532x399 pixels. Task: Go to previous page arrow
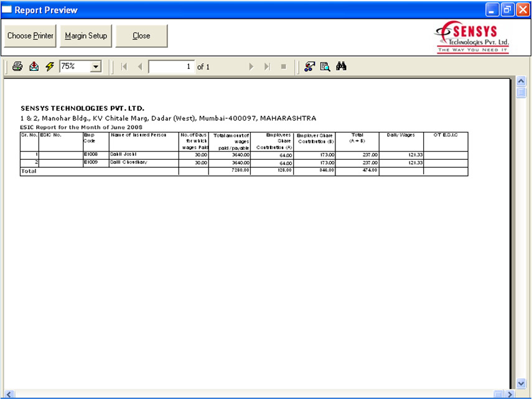[140, 66]
